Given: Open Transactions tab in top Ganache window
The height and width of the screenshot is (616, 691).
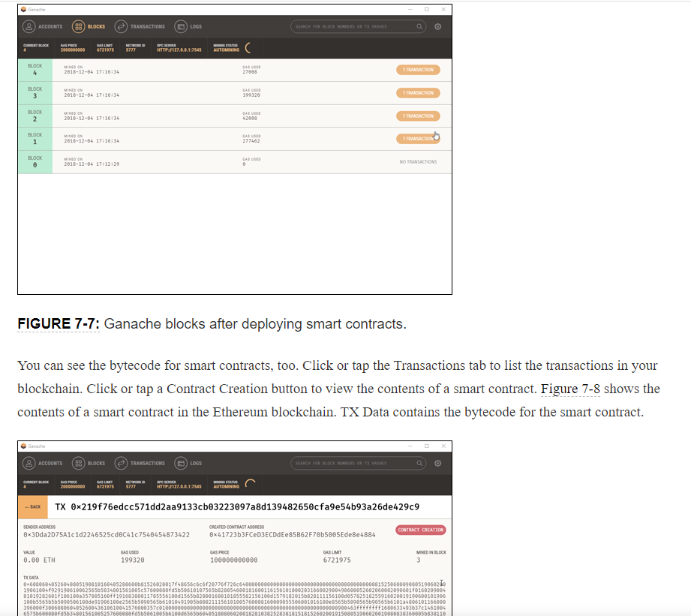Looking at the screenshot, I should click(140, 27).
